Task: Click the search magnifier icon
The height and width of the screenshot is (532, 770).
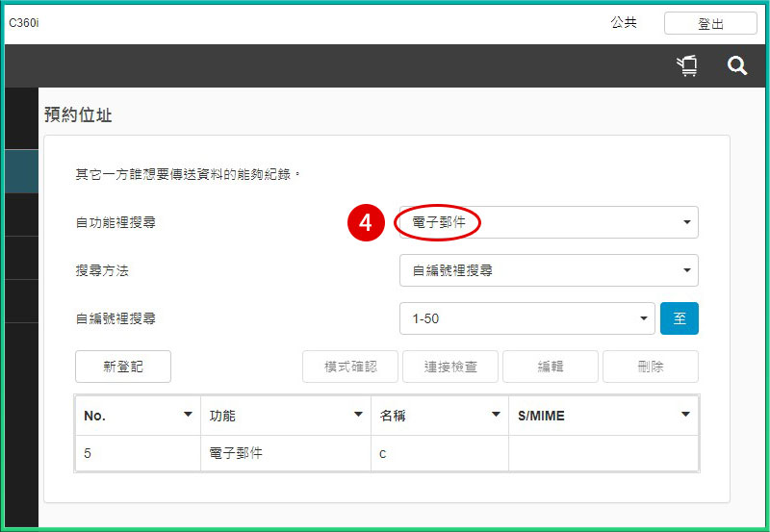Action: point(737,66)
